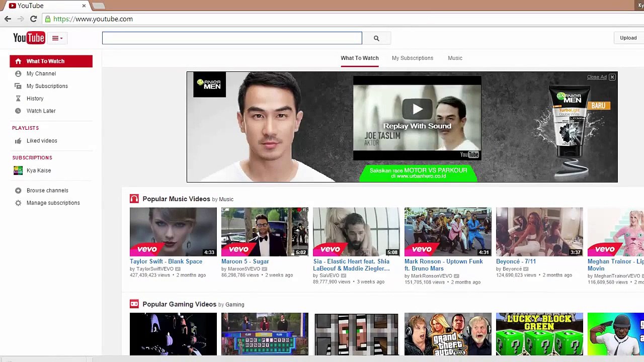Click Sia - Elastic Heart title link
Viewport: 644px width, 362px height.
[351, 265]
